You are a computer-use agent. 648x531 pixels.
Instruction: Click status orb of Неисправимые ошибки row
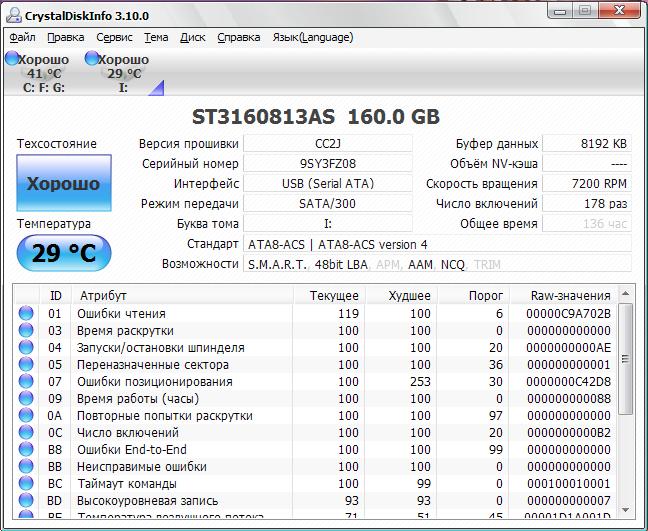tap(26, 466)
